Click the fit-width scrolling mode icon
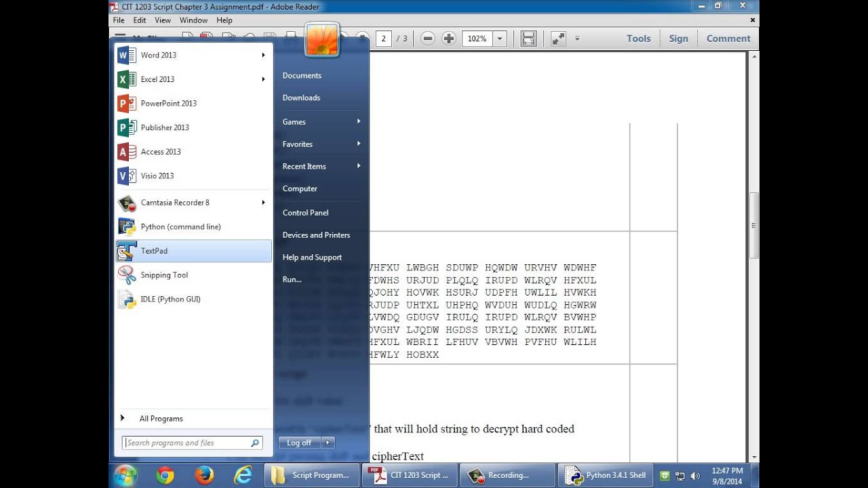The image size is (868, 488). click(529, 39)
